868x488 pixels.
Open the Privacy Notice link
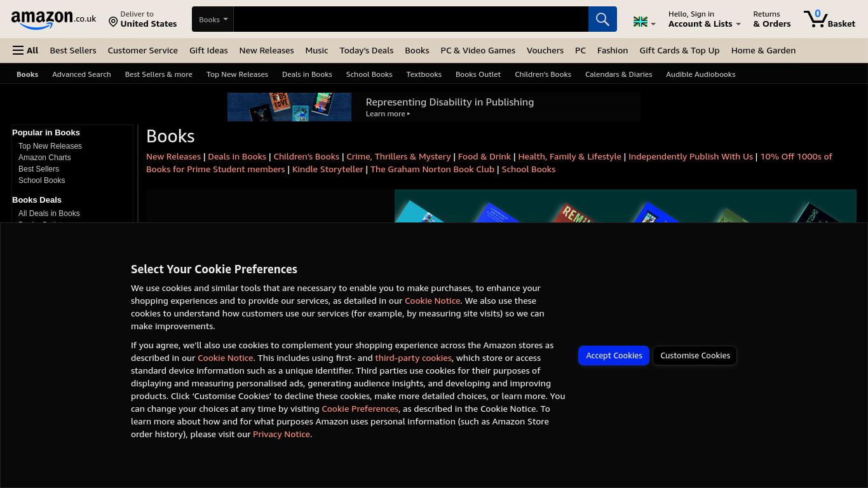click(x=281, y=434)
